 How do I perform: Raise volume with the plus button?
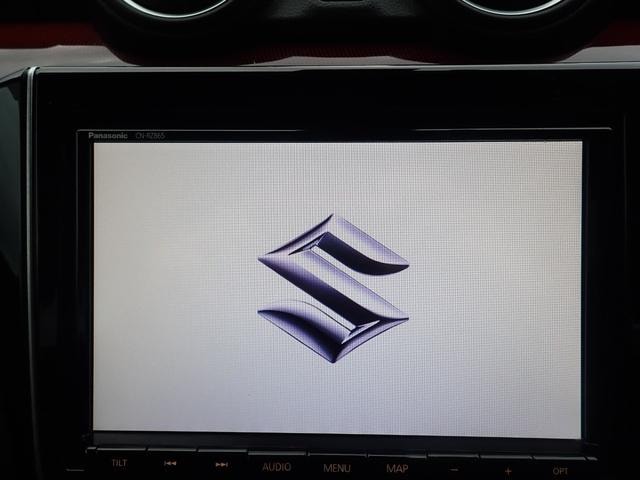click(x=508, y=471)
